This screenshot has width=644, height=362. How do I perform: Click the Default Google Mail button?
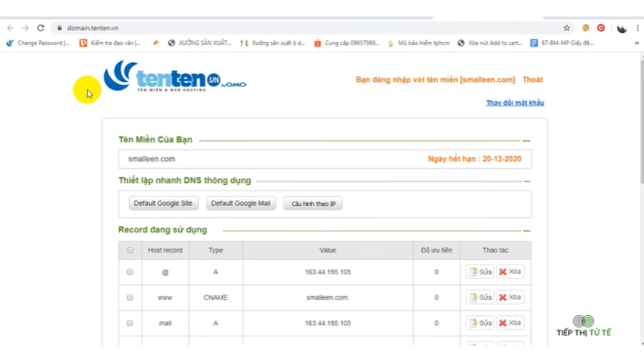pyautogui.click(x=241, y=204)
